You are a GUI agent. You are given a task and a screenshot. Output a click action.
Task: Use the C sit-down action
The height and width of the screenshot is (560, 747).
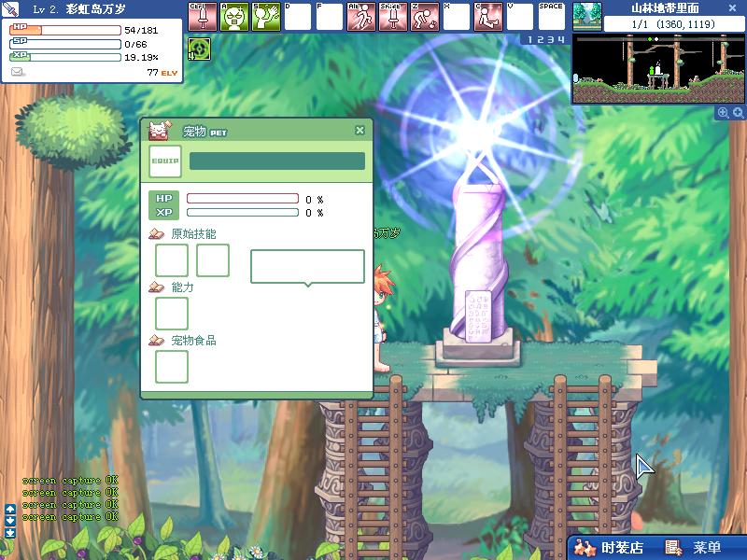pyautogui.click(x=488, y=17)
